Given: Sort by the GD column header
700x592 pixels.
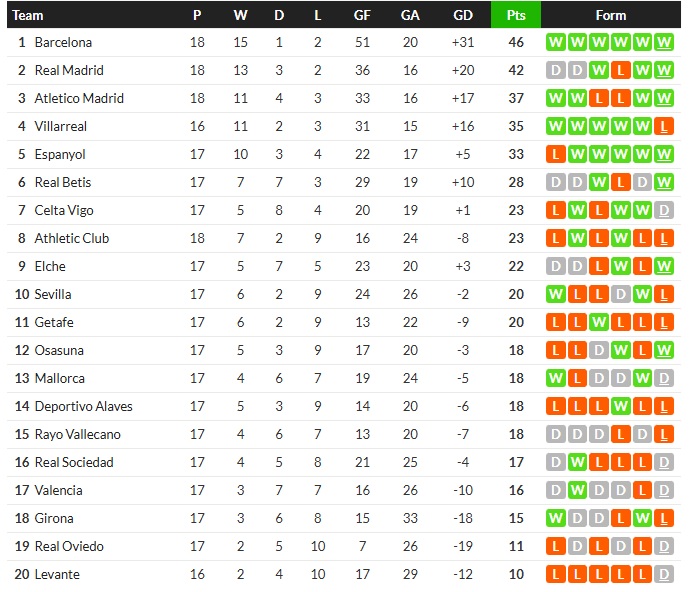Looking at the screenshot, I should (x=463, y=15).
